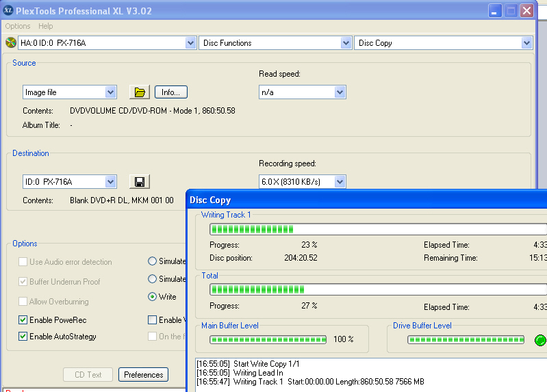The image size is (547, 392).
Task: Click the Total progress bar
Action: pyautogui.click(x=378, y=289)
